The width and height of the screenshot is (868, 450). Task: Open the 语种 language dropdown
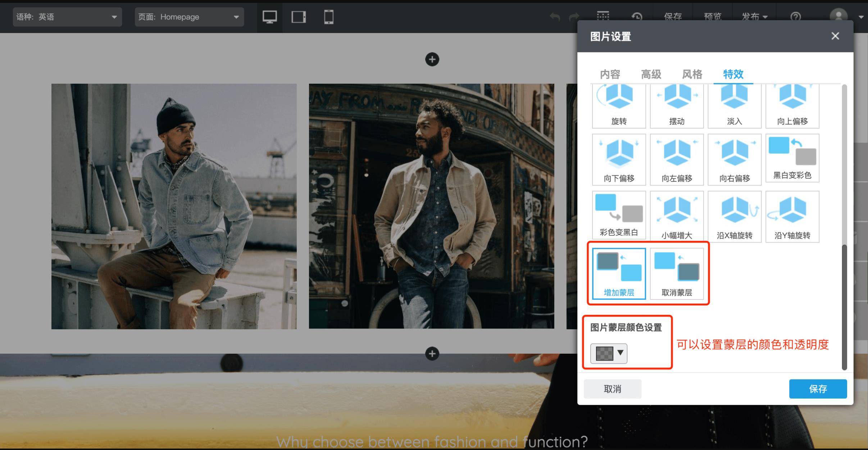coord(67,17)
